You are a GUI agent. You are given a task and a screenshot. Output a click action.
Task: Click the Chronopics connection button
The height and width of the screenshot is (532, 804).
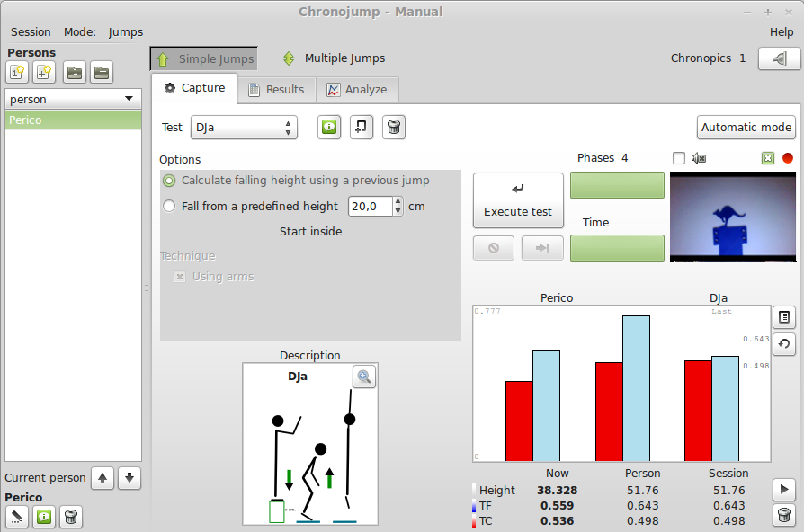(x=779, y=58)
